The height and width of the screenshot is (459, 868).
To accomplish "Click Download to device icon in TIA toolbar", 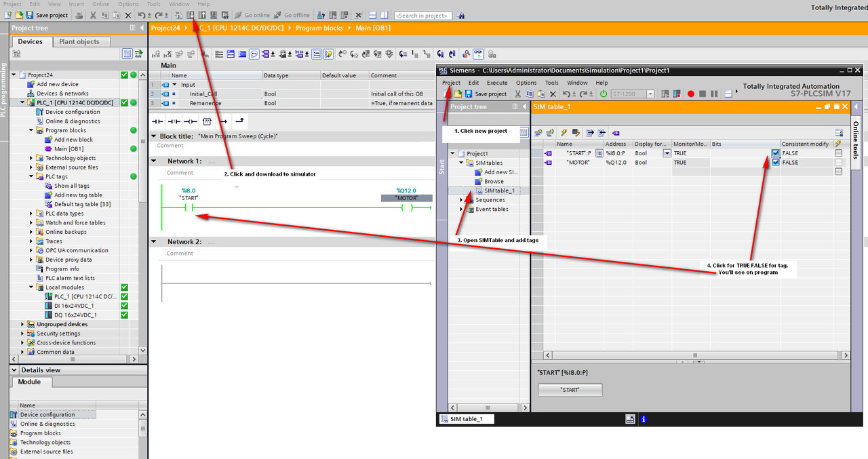I will coord(191,15).
